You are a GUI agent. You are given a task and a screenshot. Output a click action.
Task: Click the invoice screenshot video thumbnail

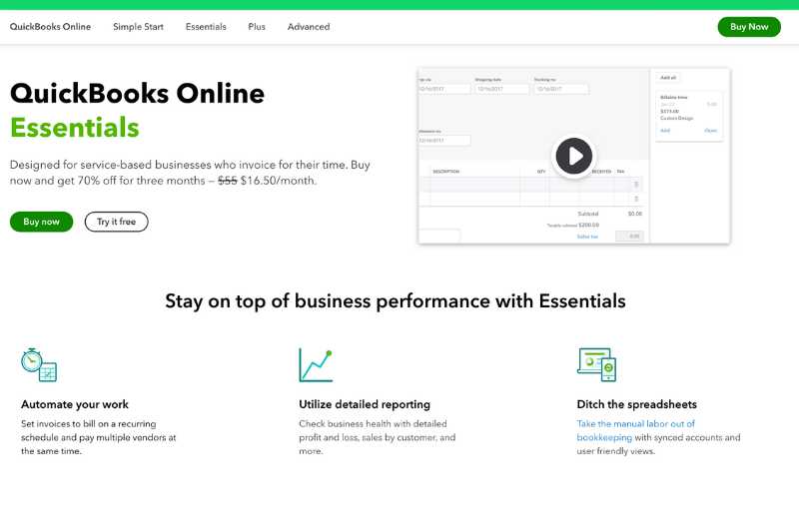[573, 156]
